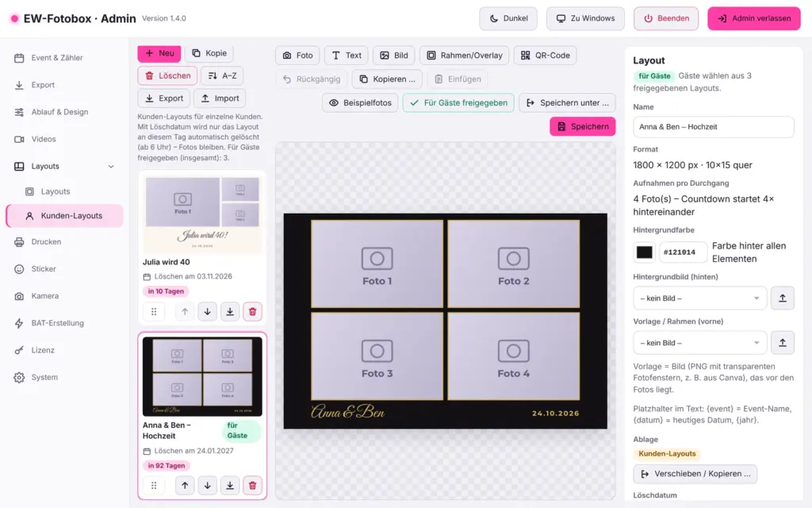
Task: Delete Anna & Ben via trash icon
Action: 253,486
